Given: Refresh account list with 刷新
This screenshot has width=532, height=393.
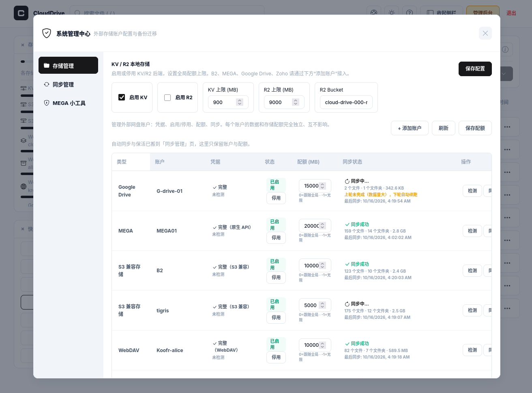Looking at the screenshot, I should pos(444,128).
